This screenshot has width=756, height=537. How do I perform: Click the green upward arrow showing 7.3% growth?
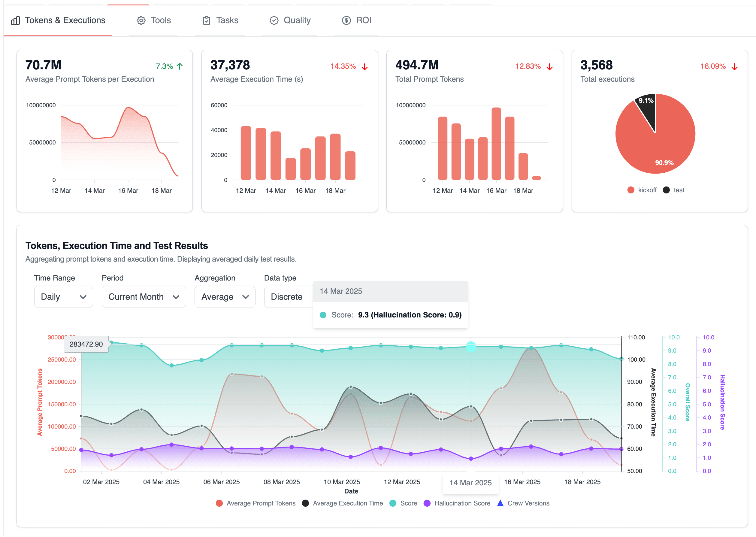179,66
